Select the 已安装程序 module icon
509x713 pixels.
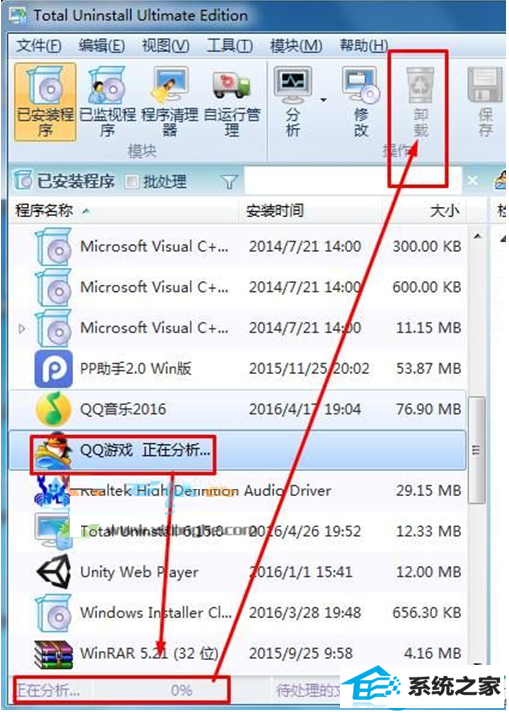pos(45,102)
